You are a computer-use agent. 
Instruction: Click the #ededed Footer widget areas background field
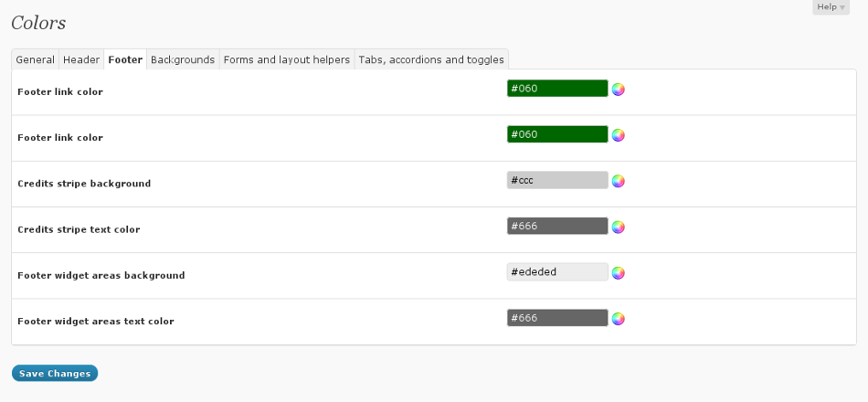[x=557, y=271]
